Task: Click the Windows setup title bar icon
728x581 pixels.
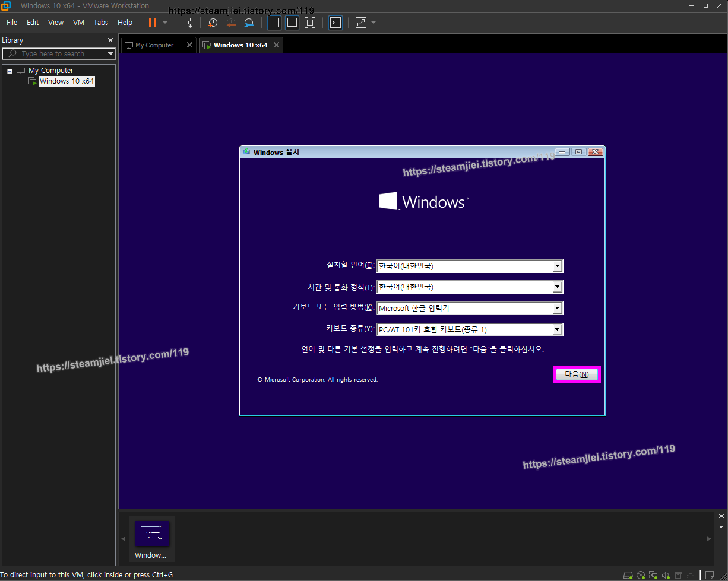Action: pyautogui.click(x=246, y=152)
